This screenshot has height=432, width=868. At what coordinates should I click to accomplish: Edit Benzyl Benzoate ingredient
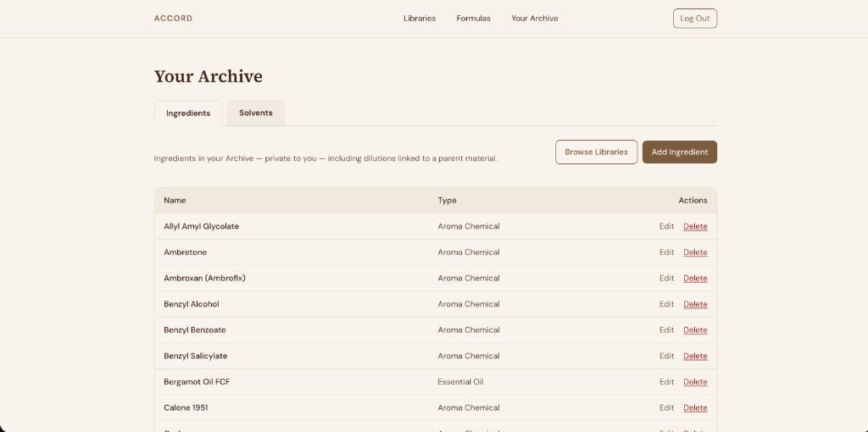click(x=666, y=330)
